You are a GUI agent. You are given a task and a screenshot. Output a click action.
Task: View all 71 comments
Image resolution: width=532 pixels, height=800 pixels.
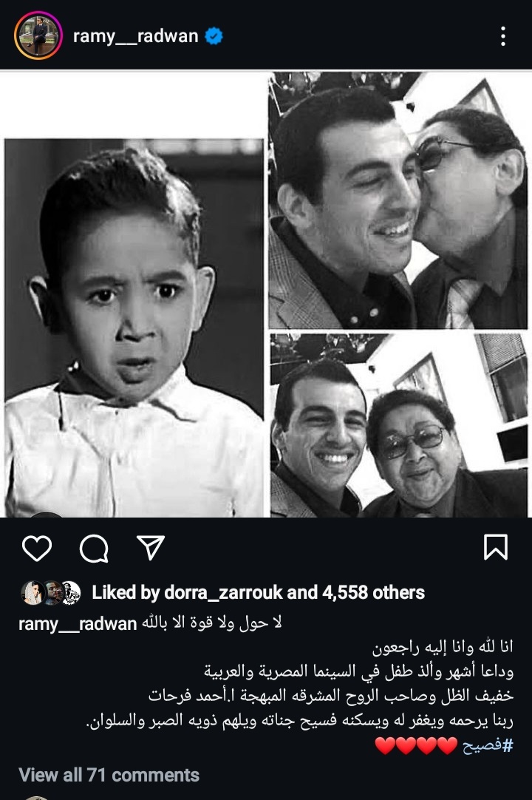(109, 775)
